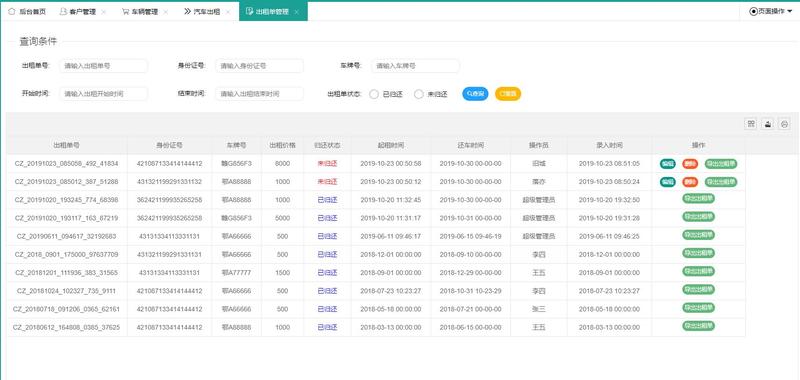Click order number CZ_20181201_111936_383_31565

tap(67, 273)
